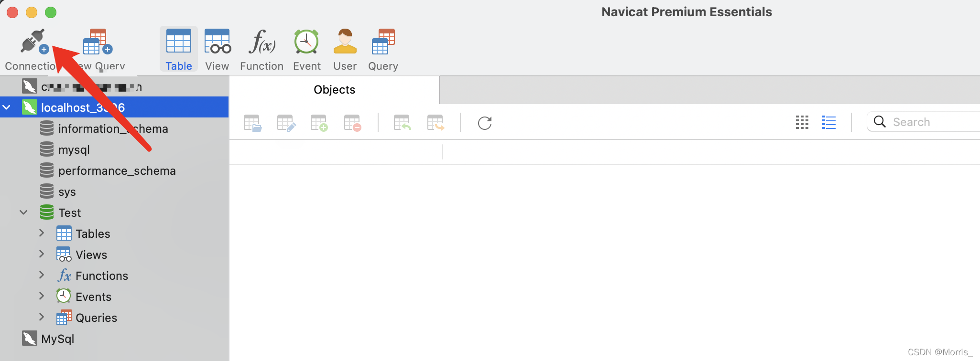The height and width of the screenshot is (361, 980).
Task: Click the localhost_3306 dolphin icon
Action: point(30,107)
